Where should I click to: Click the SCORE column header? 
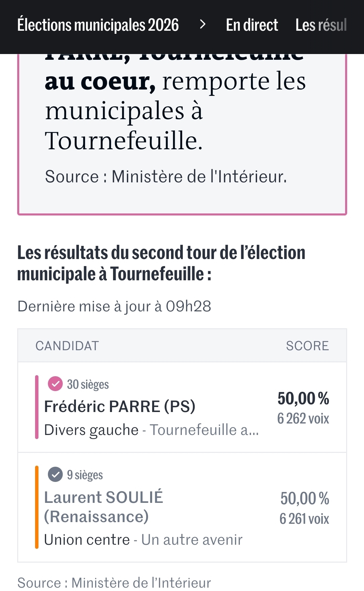307,346
